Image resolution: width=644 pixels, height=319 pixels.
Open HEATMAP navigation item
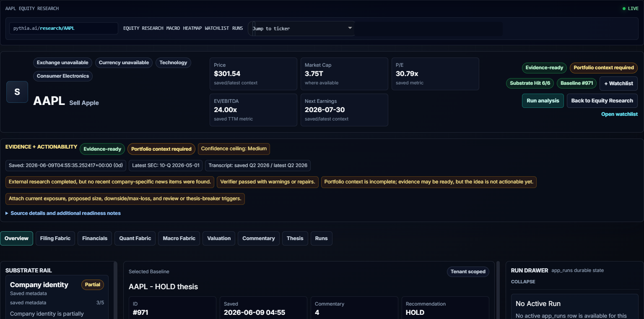[192, 29]
